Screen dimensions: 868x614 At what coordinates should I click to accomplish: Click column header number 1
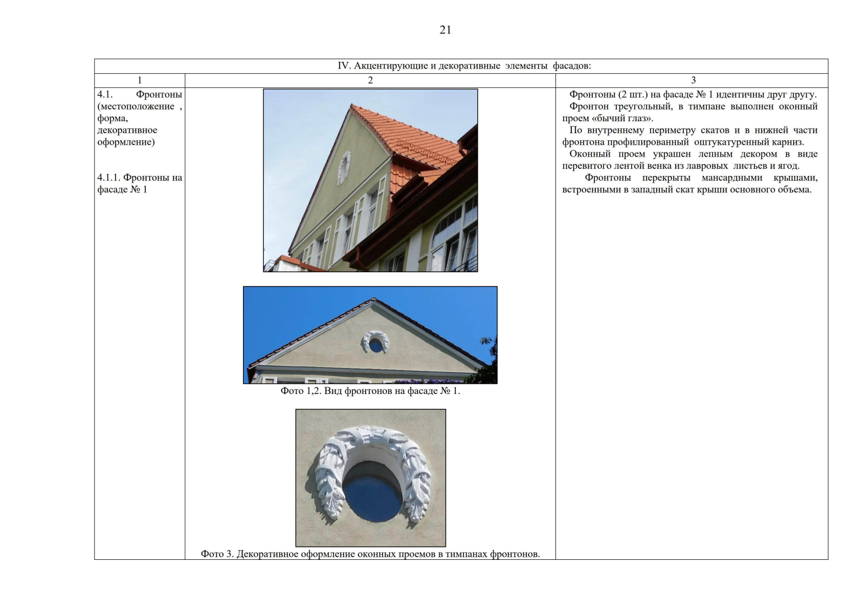point(140,80)
